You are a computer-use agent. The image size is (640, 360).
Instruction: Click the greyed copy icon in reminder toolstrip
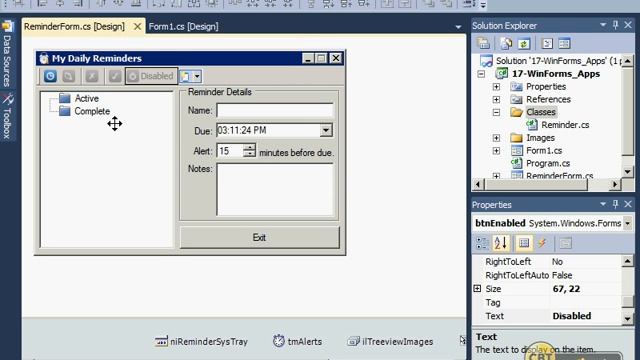[x=69, y=76]
